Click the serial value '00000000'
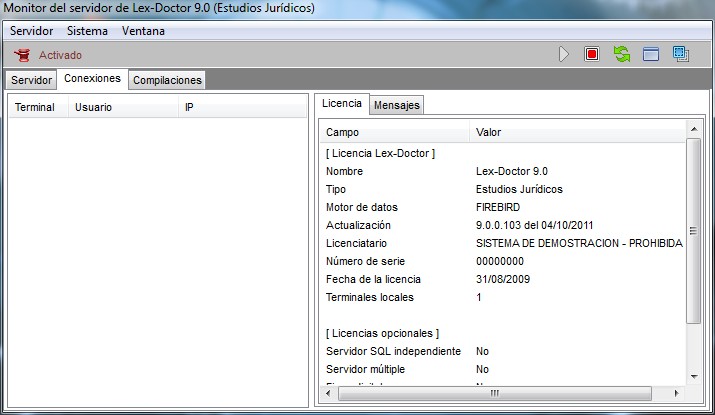The height and width of the screenshot is (415, 715). (500, 261)
